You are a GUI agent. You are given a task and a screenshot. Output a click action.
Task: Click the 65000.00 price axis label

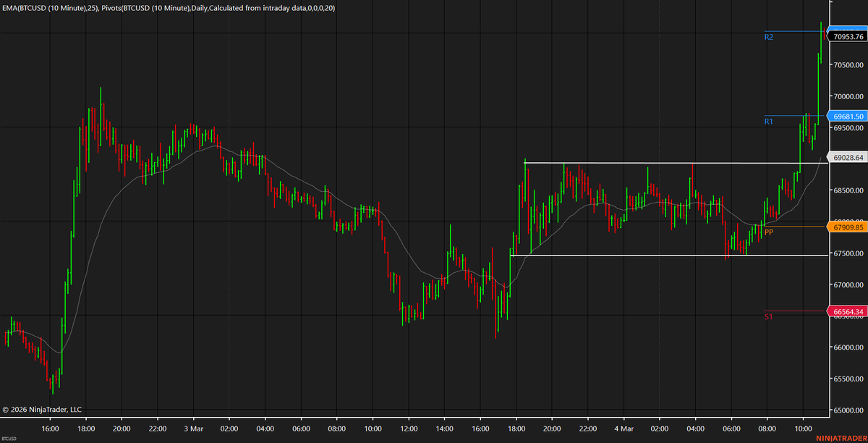[x=848, y=410]
